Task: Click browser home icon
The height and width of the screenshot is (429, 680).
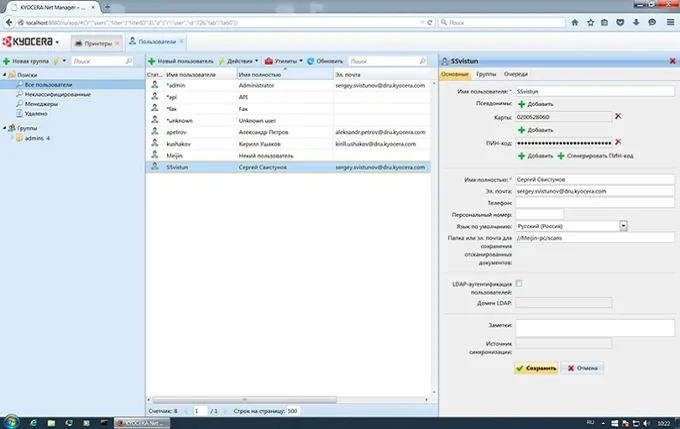Action: coord(575,23)
